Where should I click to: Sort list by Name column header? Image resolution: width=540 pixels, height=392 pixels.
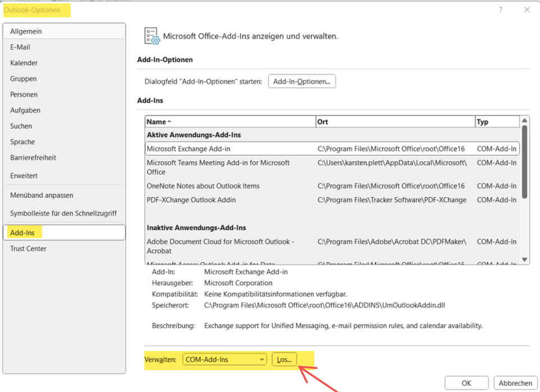[x=230, y=122]
